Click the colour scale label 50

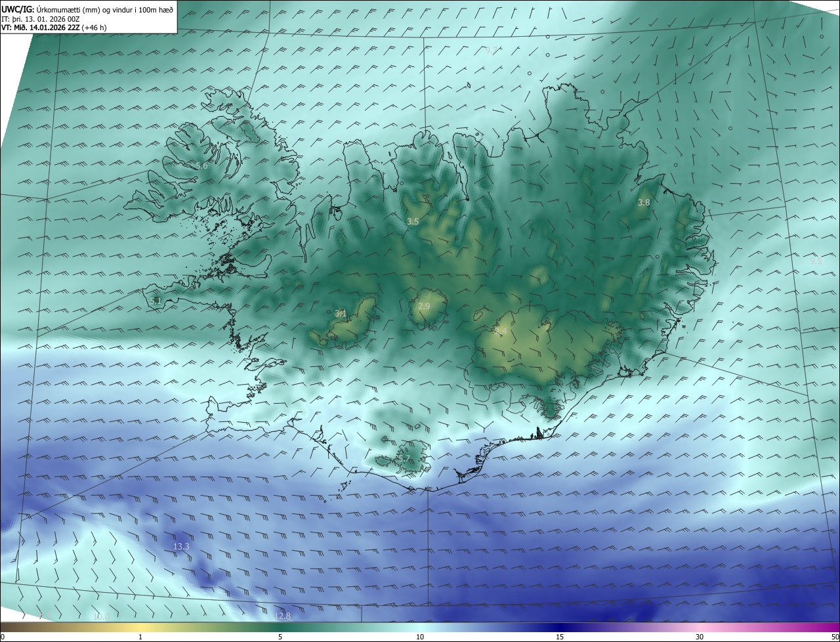[x=835, y=637]
